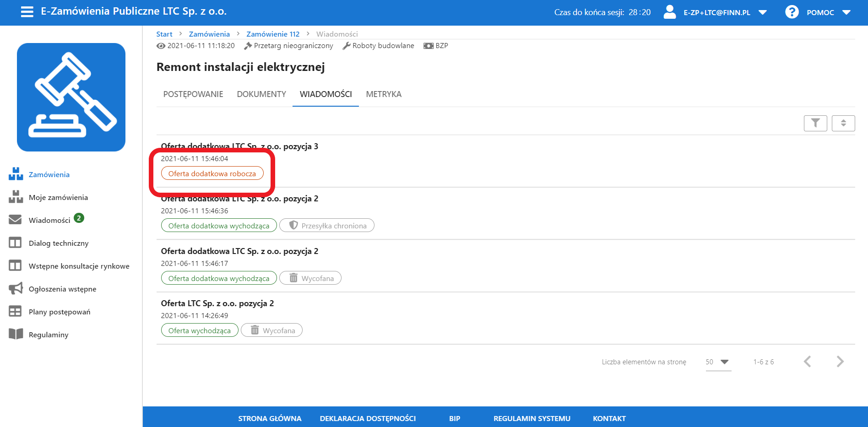This screenshot has height=427, width=868.
Task: Click the POMOC help menu label
Action: tap(820, 12)
